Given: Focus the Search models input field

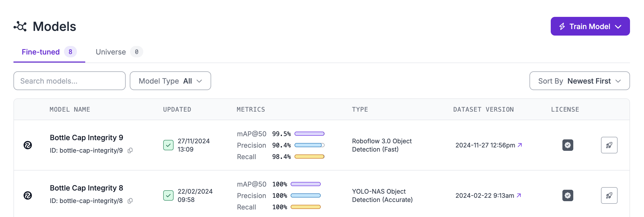Looking at the screenshot, I should click(69, 81).
